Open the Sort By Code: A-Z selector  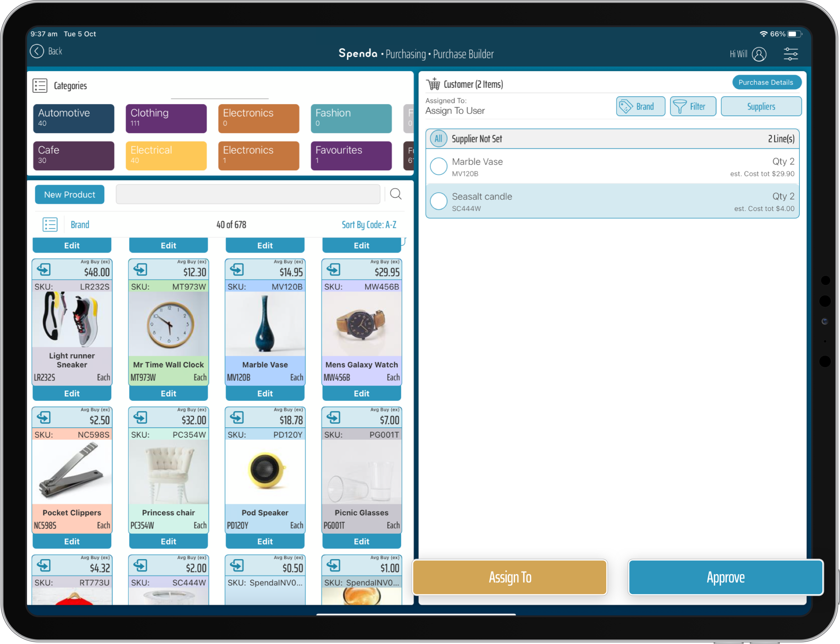click(x=369, y=225)
